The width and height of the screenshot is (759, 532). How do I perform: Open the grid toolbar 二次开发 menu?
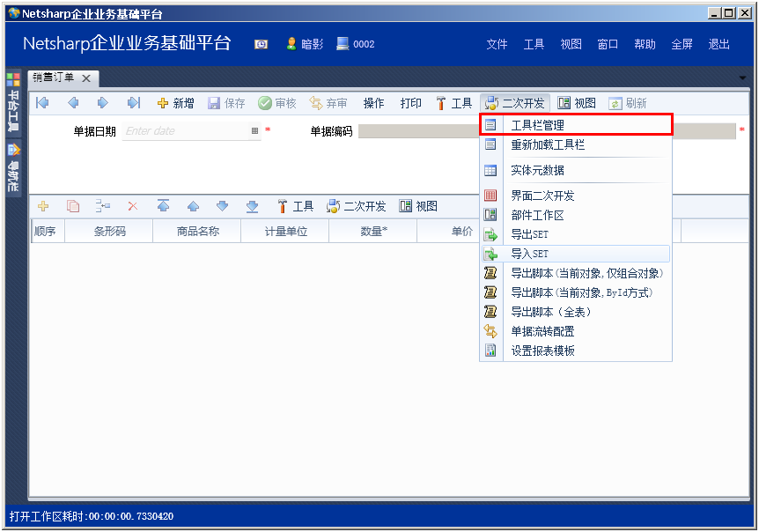(x=357, y=206)
